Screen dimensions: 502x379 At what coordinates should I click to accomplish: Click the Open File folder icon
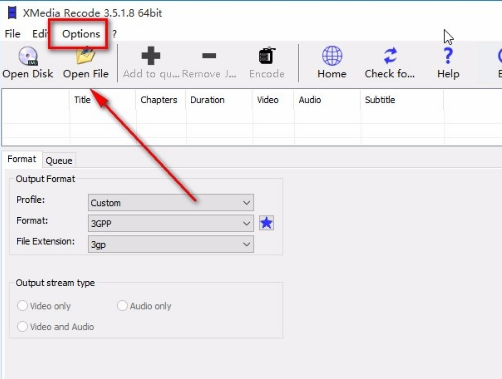click(x=85, y=56)
